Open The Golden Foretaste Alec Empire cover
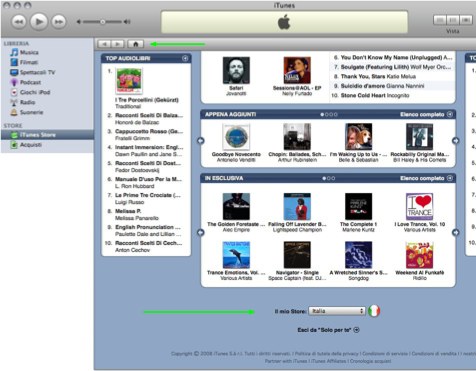 click(x=236, y=206)
